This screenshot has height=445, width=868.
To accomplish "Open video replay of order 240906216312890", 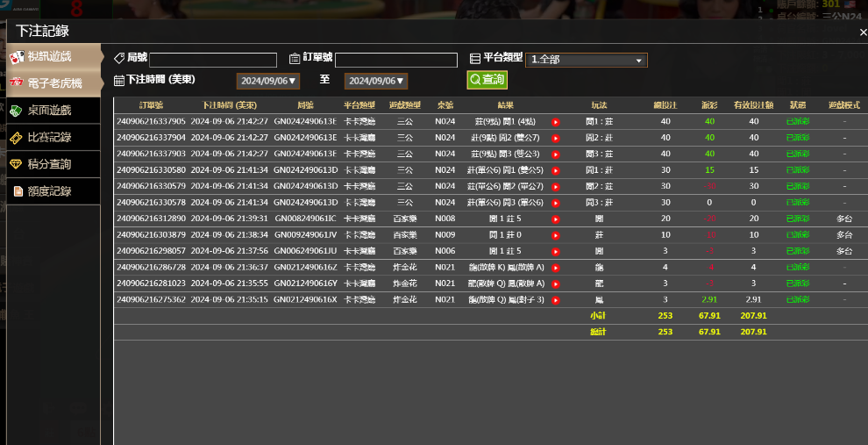I will (x=556, y=219).
